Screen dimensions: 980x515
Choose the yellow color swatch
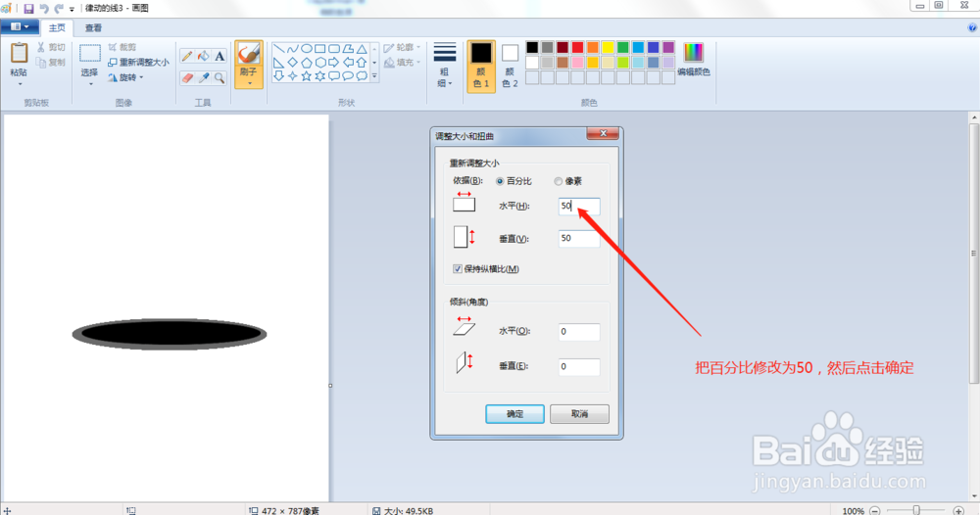[608, 47]
